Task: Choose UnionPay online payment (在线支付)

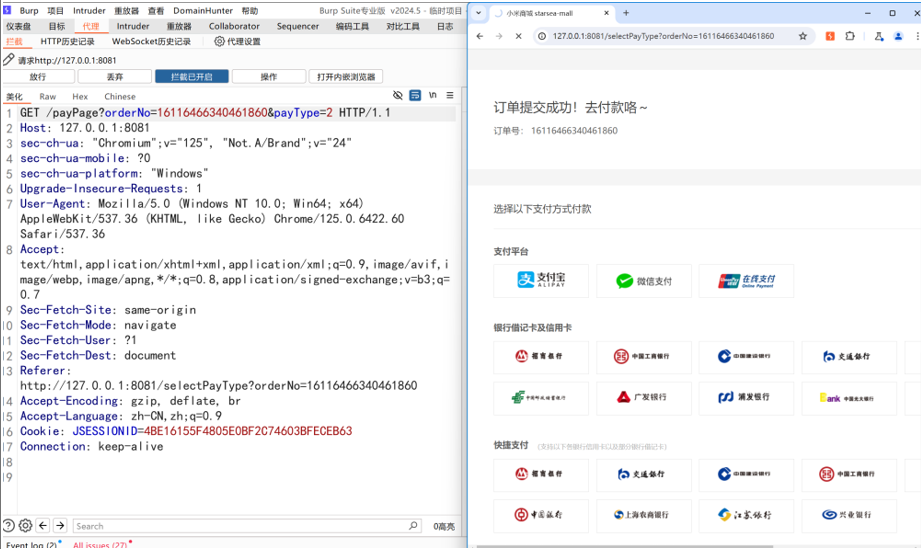Action: point(747,281)
